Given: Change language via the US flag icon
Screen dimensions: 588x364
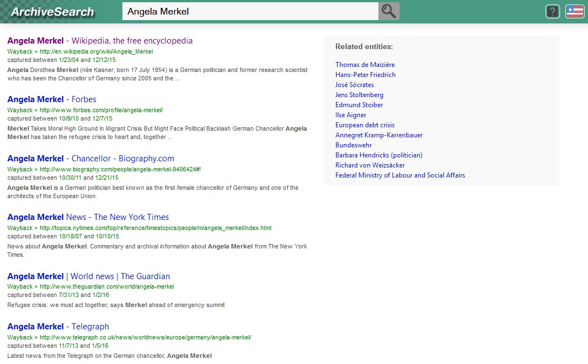Looking at the screenshot, I should coord(575,12).
